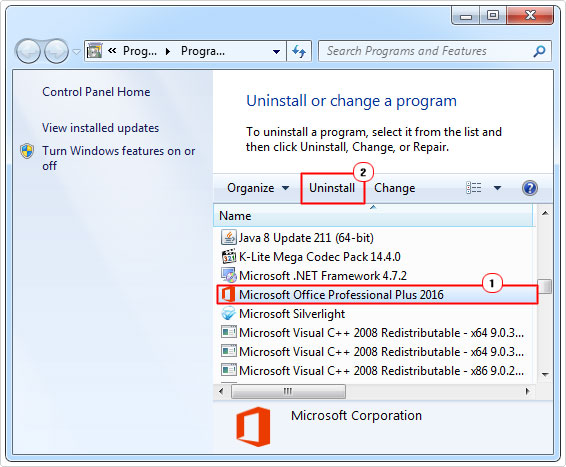This screenshot has width=566, height=467.
Task: Close the Programs and Features window
Action: 530,16
